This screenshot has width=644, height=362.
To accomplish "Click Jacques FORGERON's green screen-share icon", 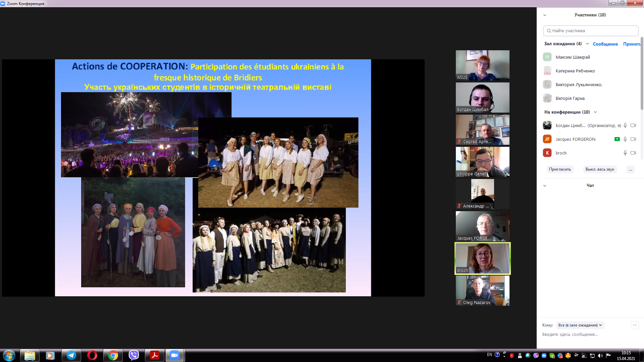I will click(x=617, y=139).
